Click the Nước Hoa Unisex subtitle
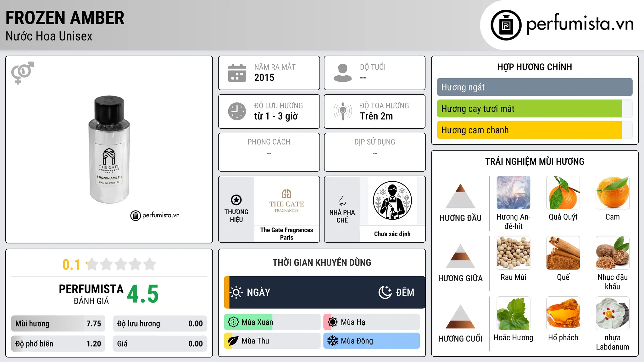Screen dimensions: 644x362 click(x=49, y=36)
